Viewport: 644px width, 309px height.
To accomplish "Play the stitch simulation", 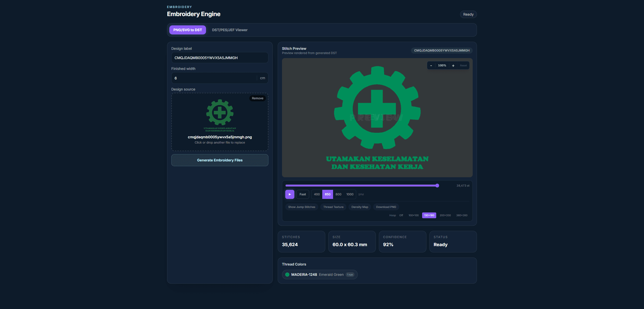I will click(290, 194).
